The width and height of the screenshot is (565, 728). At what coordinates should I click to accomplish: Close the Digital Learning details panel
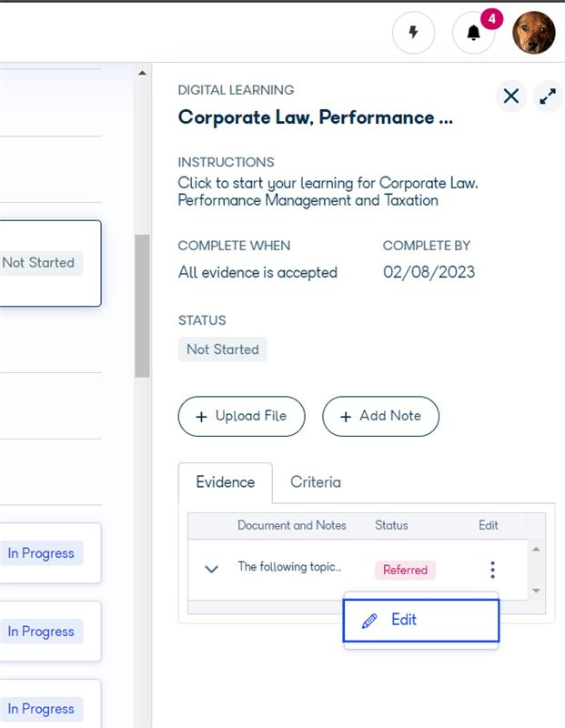point(511,96)
